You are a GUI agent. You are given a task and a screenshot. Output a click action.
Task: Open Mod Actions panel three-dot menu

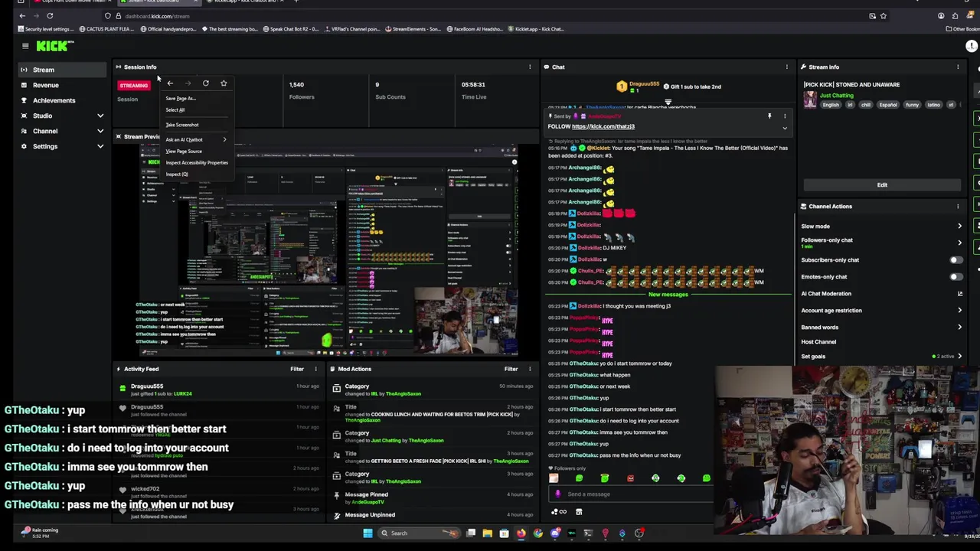point(529,369)
